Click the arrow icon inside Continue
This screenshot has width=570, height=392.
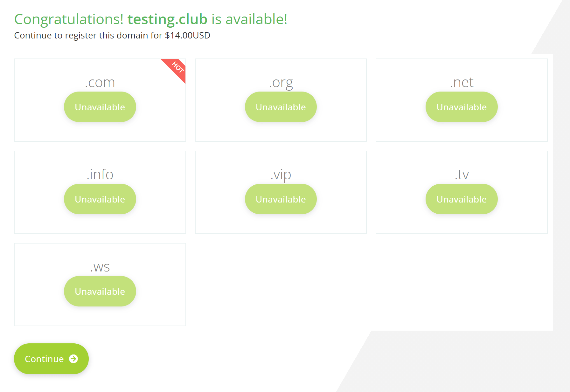click(x=73, y=359)
